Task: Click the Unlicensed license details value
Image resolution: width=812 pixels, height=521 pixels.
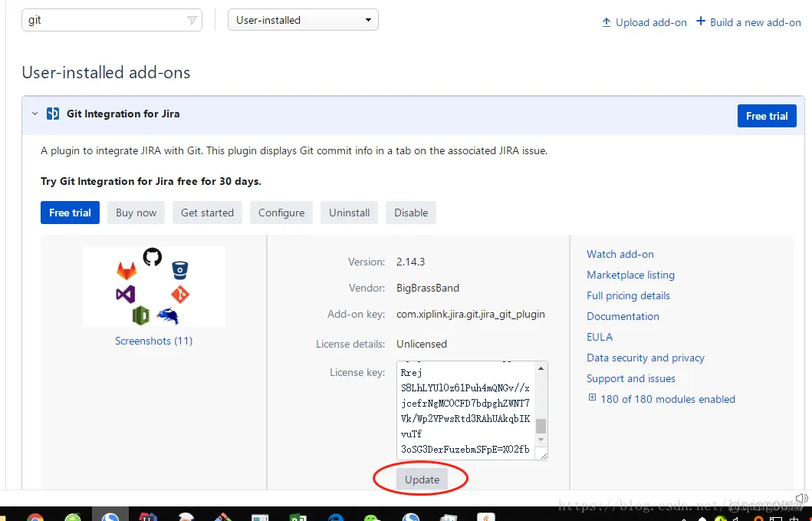Action: tap(422, 344)
